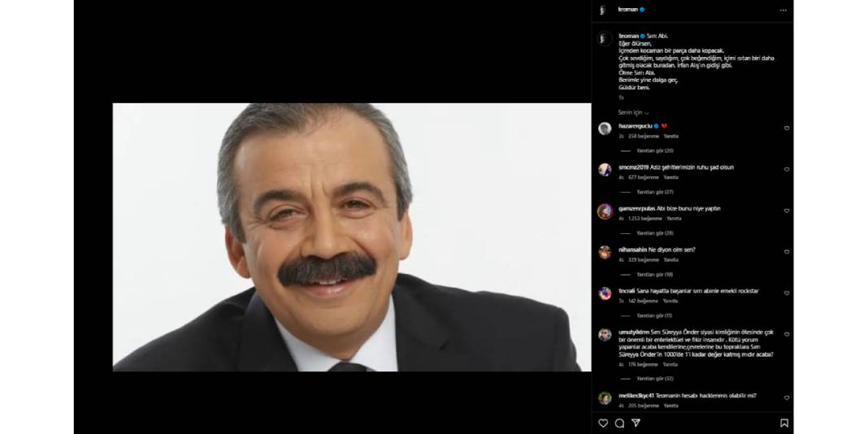Open the nihansahin username link
Viewport: 868px width, 434px height.
tap(633, 250)
